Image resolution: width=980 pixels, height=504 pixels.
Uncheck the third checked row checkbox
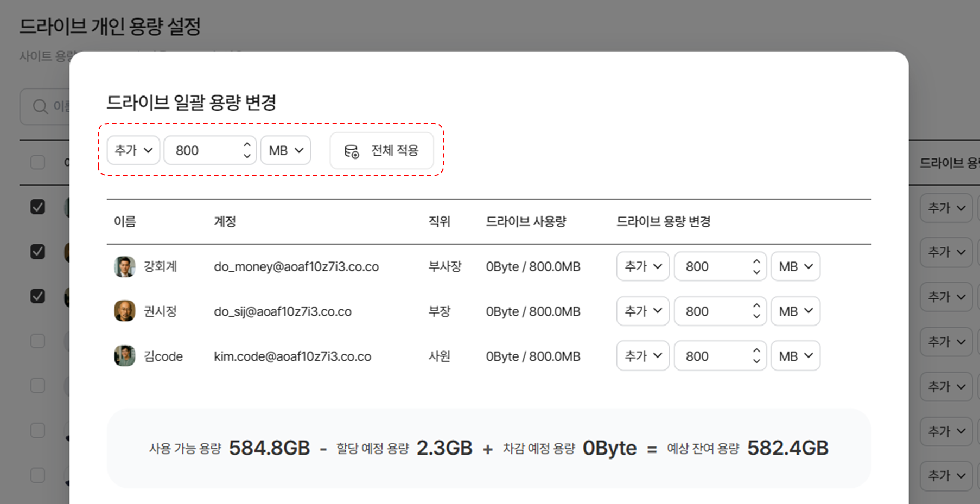point(37,296)
